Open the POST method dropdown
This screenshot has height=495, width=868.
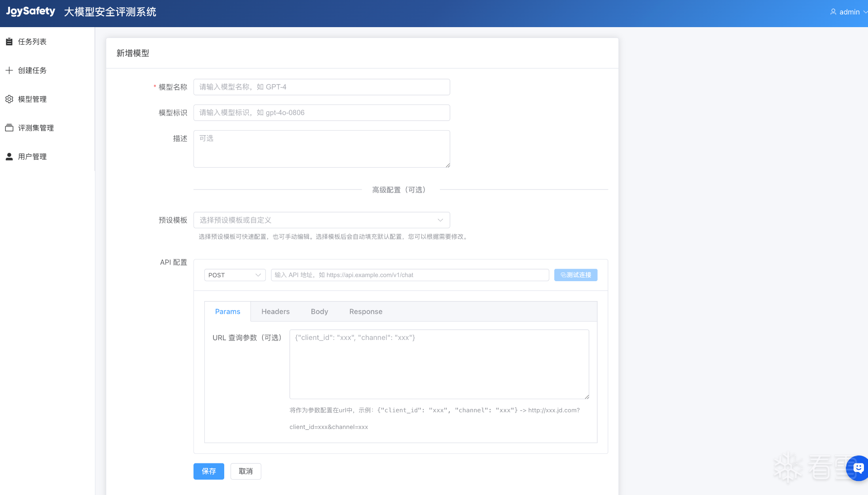pos(235,275)
